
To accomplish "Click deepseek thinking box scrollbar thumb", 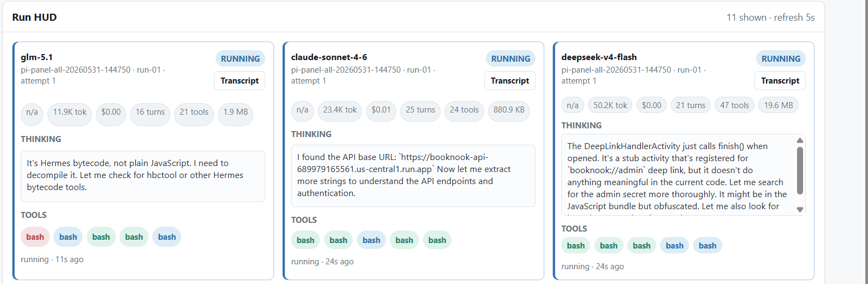I will tap(800, 170).
